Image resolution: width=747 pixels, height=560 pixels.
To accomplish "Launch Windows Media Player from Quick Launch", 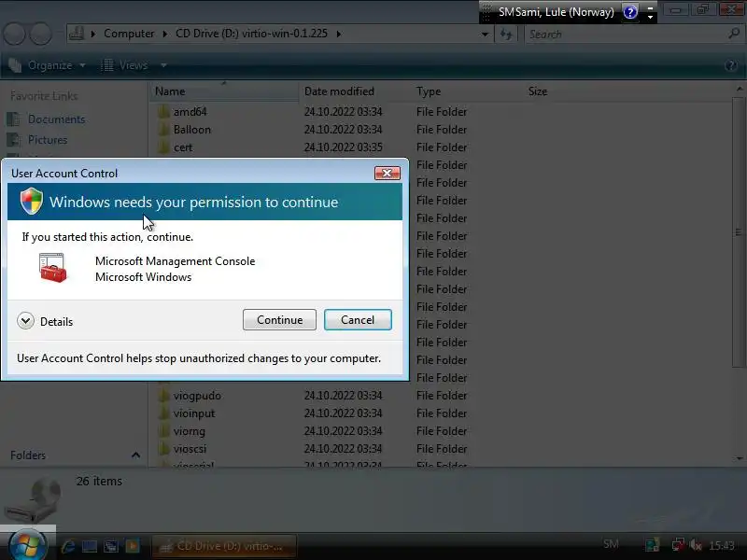I will (133, 546).
